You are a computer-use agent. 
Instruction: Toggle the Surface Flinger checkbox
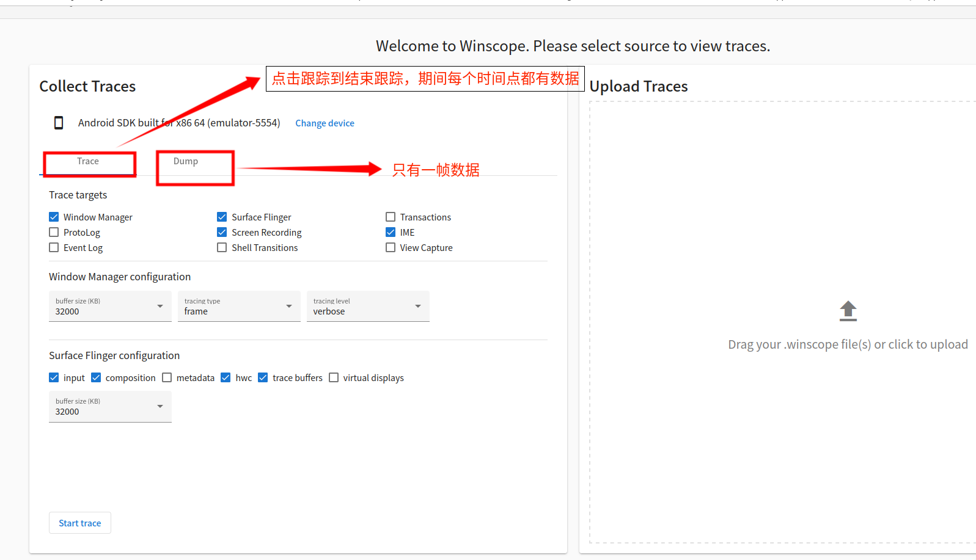[222, 217]
